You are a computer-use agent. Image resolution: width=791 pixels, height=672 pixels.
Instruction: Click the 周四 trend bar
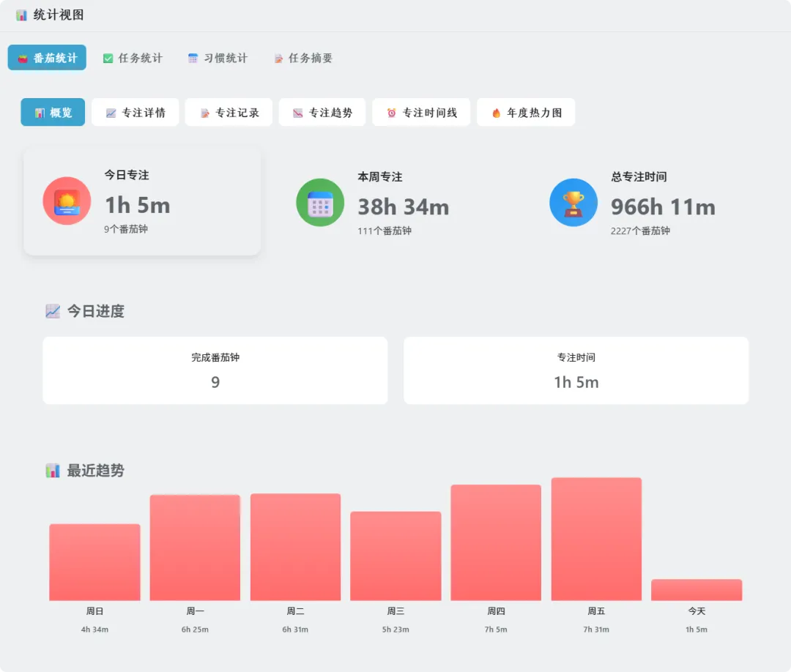(496, 542)
